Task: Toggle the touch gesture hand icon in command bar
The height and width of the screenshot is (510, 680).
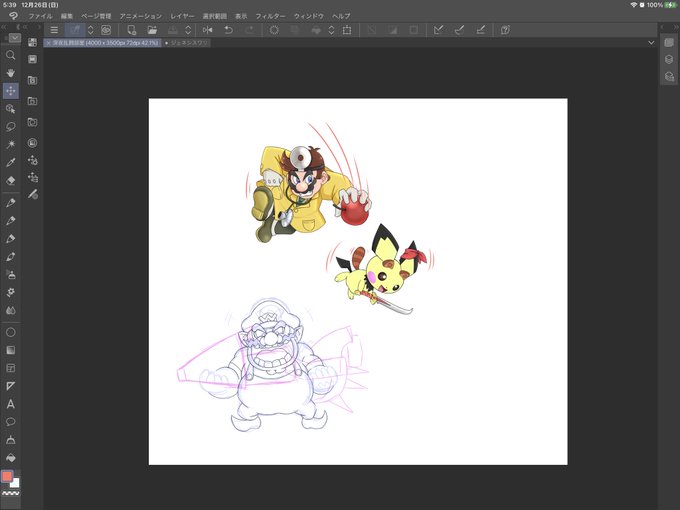Action: (x=75, y=30)
